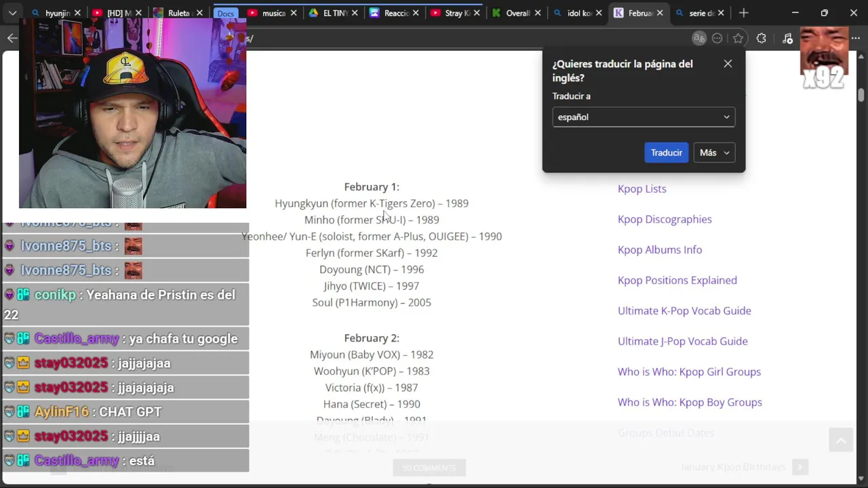Click the Hana (Secret) – 1990 line

coord(372,404)
